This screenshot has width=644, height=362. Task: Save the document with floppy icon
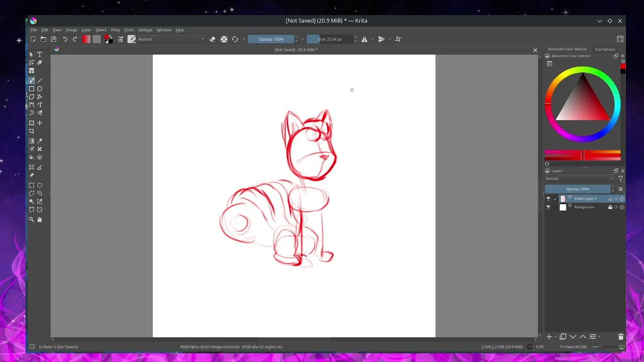[x=53, y=39]
